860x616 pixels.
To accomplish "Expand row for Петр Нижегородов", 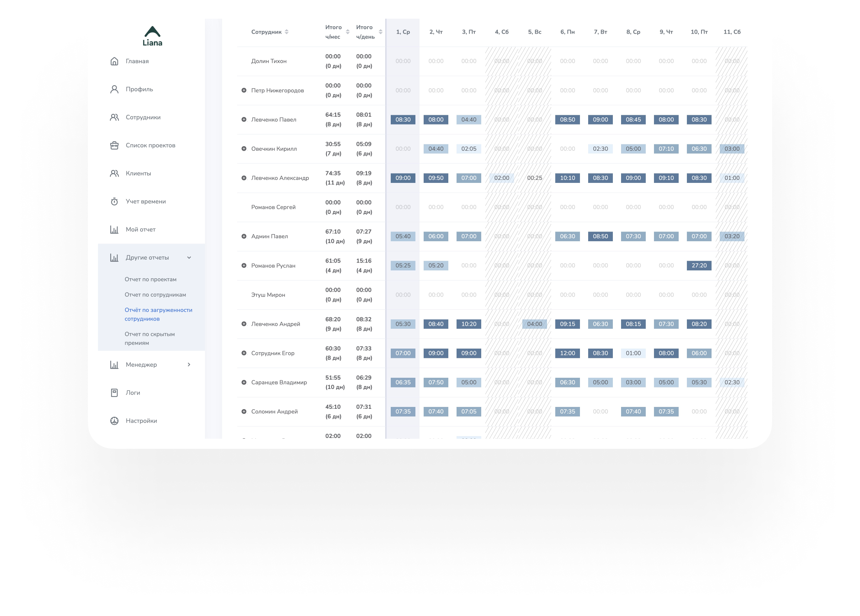I will [x=244, y=90].
